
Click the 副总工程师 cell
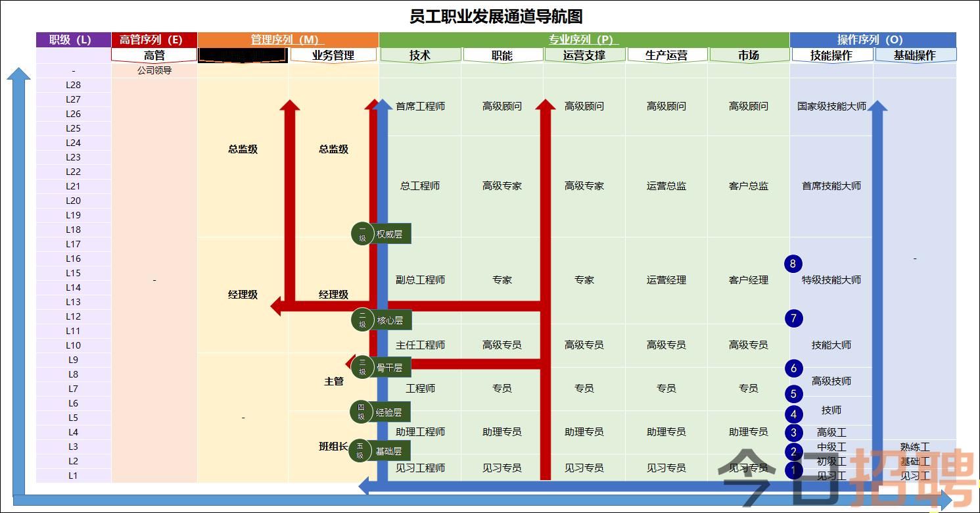(421, 280)
